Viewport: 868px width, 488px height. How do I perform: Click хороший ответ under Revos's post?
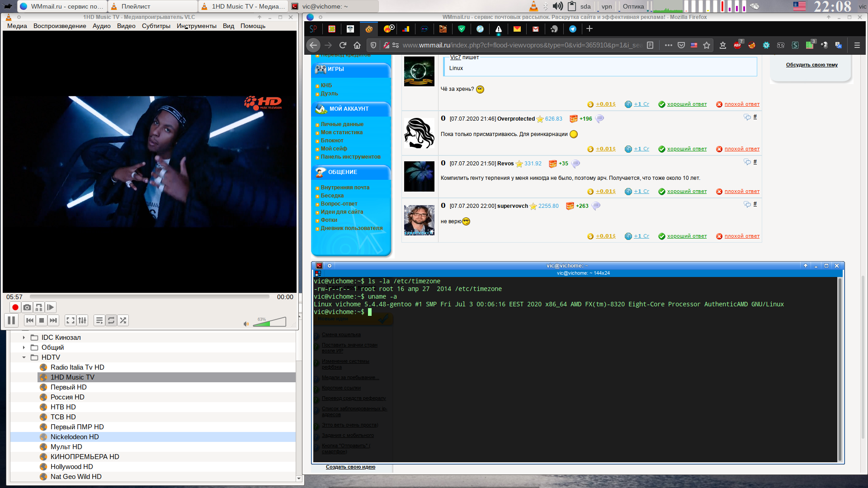[x=686, y=192]
